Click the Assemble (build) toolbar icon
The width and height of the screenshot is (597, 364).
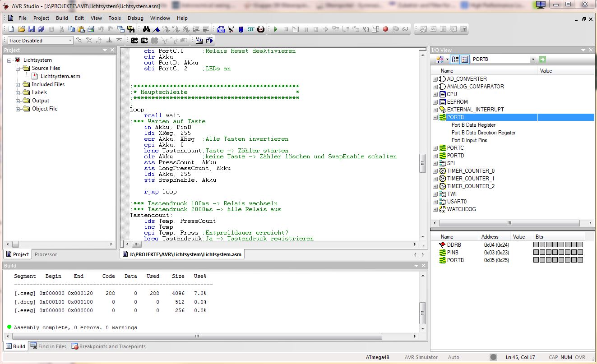tap(199, 40)
